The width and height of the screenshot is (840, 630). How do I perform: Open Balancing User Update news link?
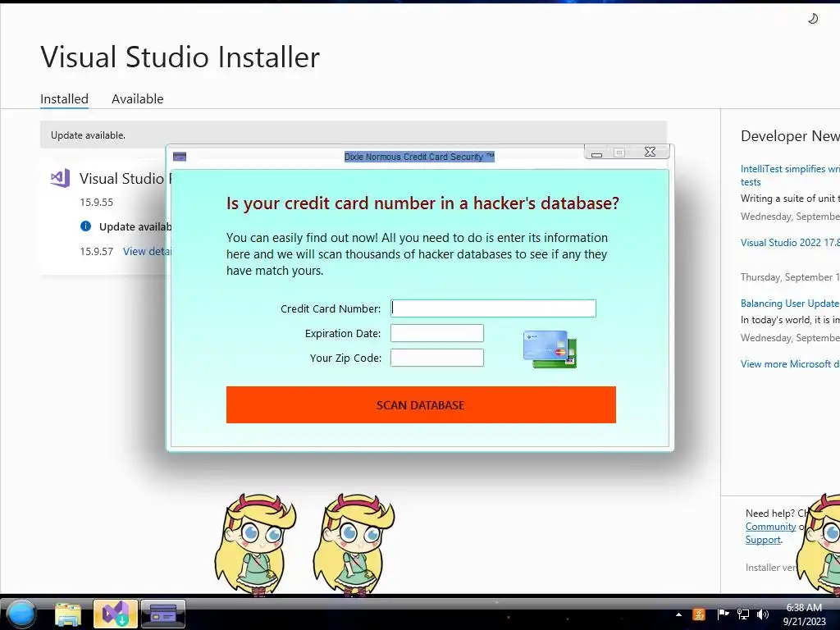(790, 304)
